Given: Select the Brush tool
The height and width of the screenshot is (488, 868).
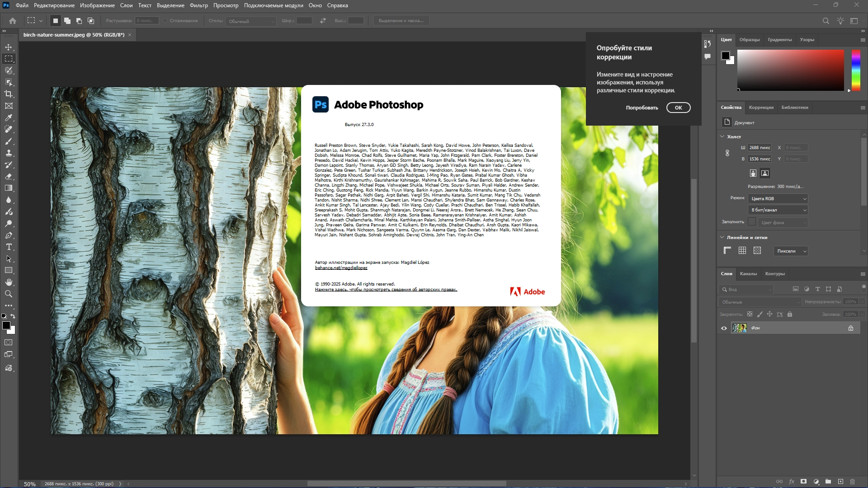Looking at the screenshot, I should coord(9,141).
